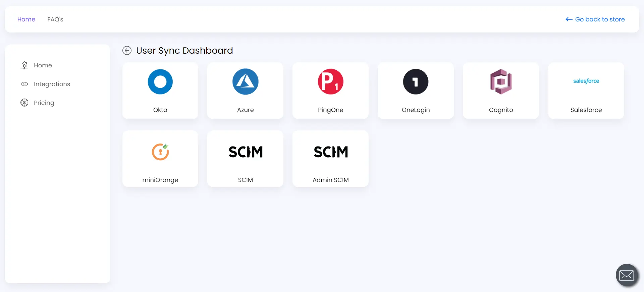Click the Salesforce logo icon
644x292 pixels.
tap(586, 81)
